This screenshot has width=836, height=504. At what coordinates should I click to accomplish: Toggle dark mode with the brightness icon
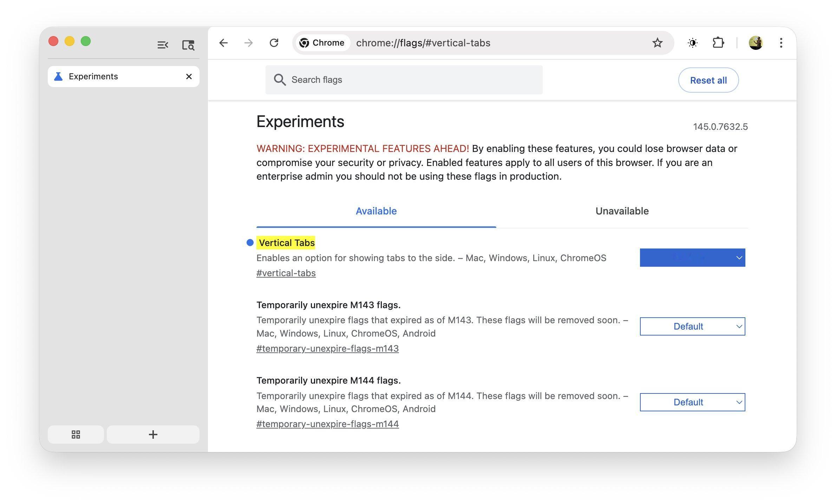coord(692,43)
